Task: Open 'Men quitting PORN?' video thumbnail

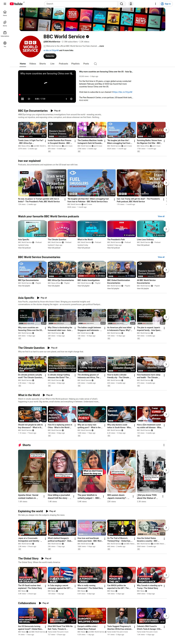Action: (92, 414)
